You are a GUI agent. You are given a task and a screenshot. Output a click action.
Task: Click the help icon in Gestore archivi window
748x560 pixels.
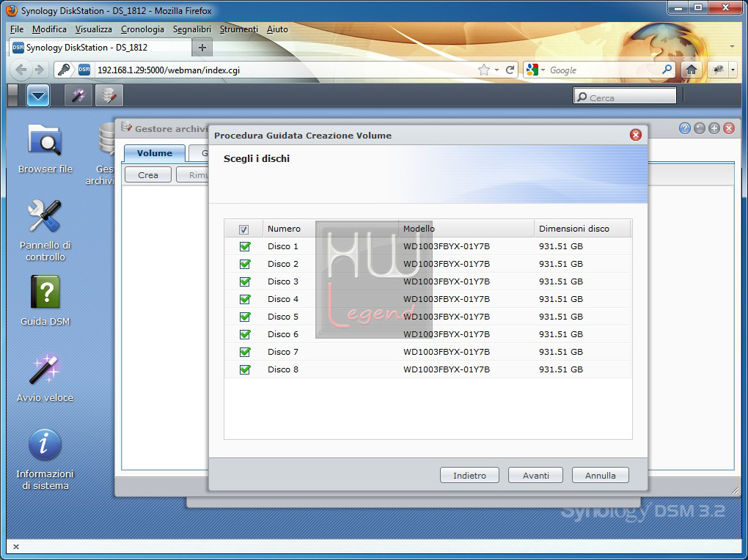[684, 128]
